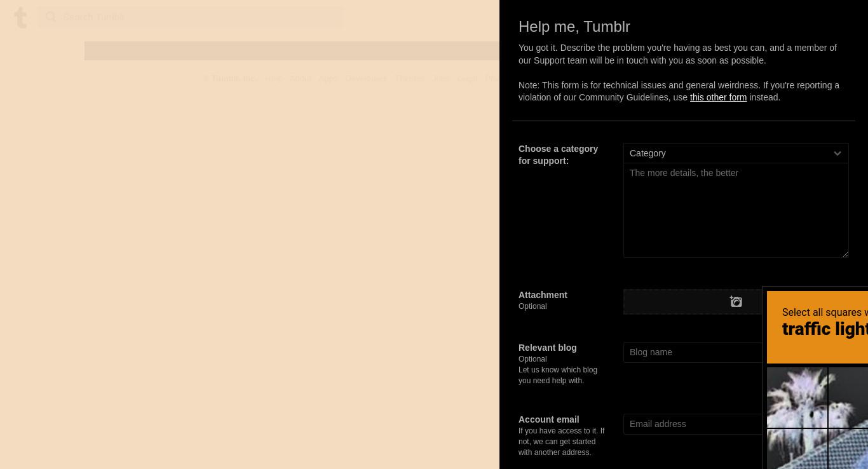Viewport: 868px width, 469px height.
Task: Click the magnifier icon in the search bar
Action: click(51, 17)
